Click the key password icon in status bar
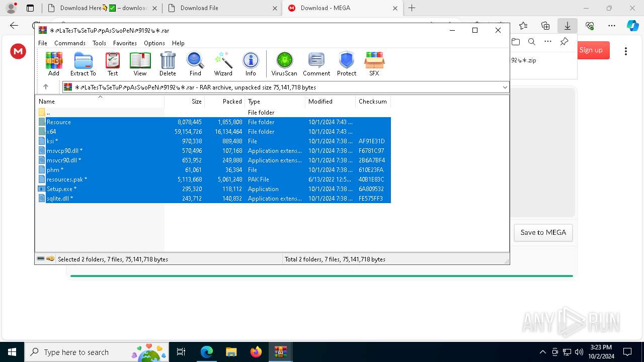 [x=50, y=259]
